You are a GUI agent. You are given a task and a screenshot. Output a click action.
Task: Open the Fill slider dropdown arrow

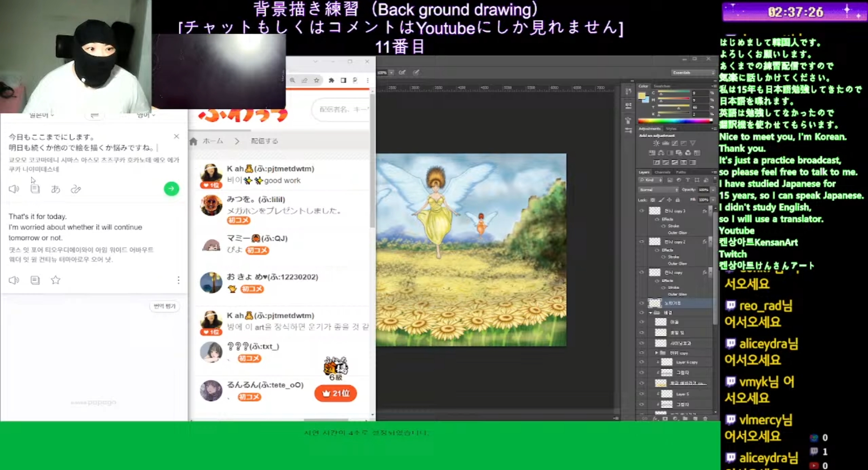pyautogui.click(x=712, y=200)
